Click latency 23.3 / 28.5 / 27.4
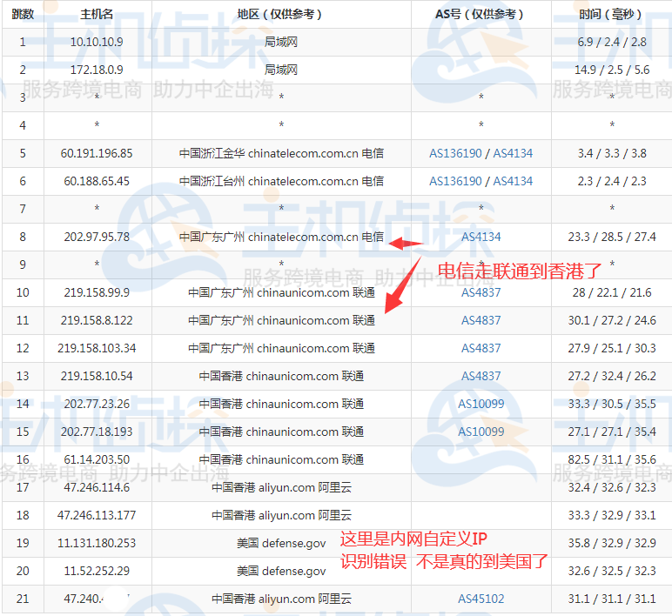The width and height of the screenshot is (672, 616). click(x=612, y=237)
